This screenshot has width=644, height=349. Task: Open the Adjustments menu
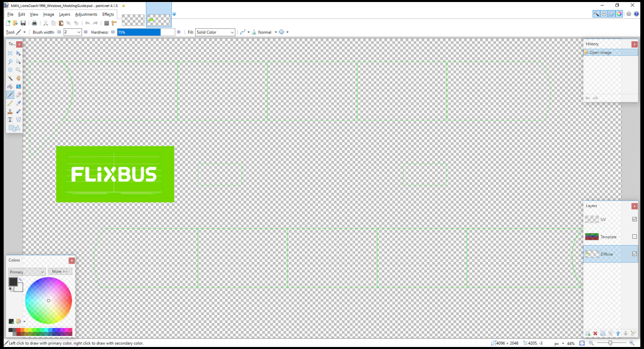coord(86,15)
